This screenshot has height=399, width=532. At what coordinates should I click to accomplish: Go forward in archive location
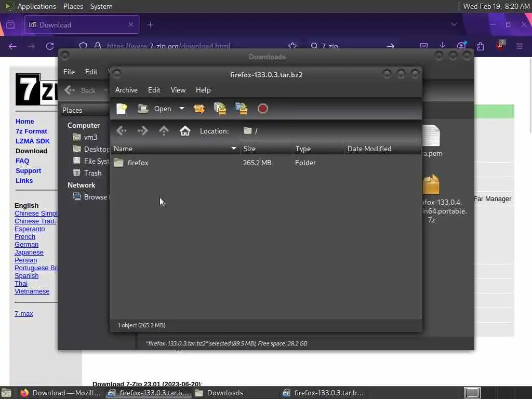pyautogui.click(x=142, y=130)
